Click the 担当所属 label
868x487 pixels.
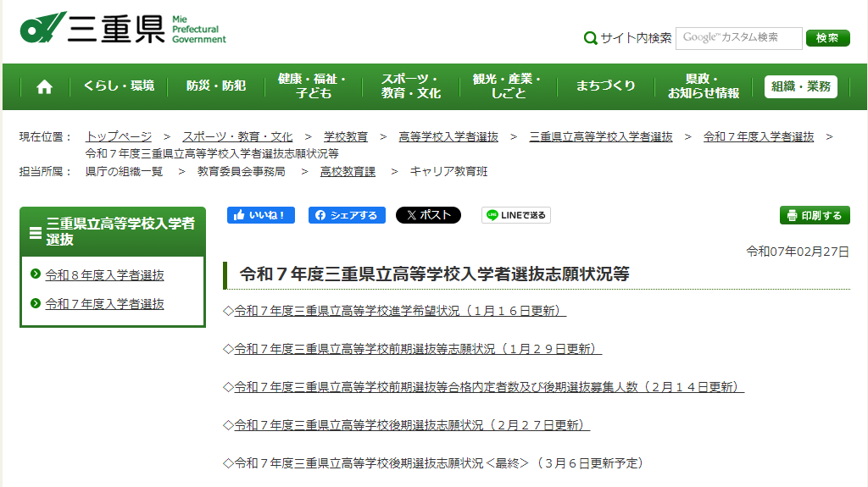(46, 172)
